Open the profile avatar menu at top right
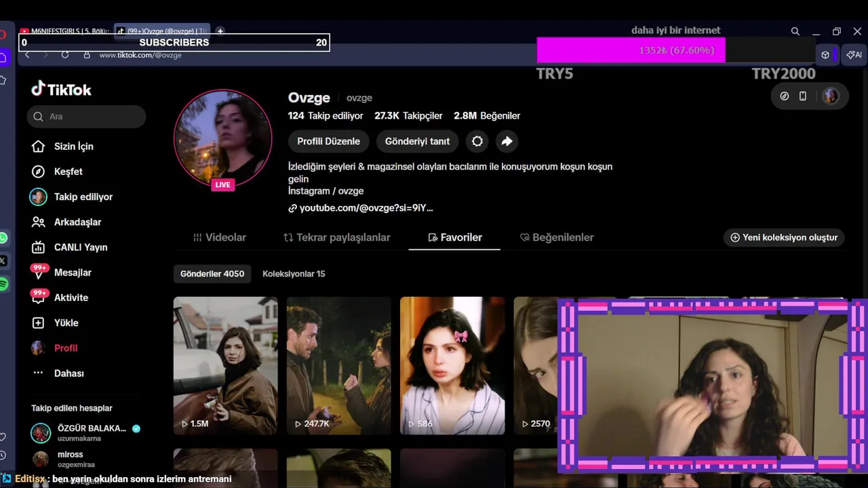 pyautogui.click(x=831, y=96)
